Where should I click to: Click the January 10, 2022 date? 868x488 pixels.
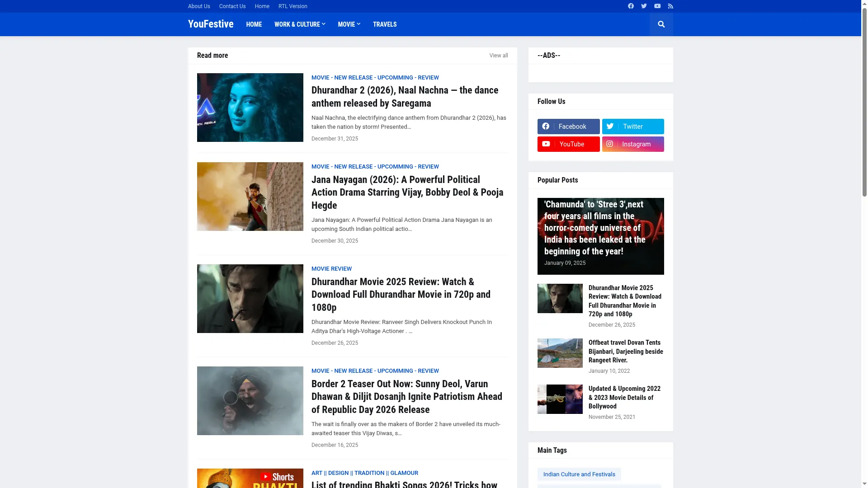tap(609, 371)
